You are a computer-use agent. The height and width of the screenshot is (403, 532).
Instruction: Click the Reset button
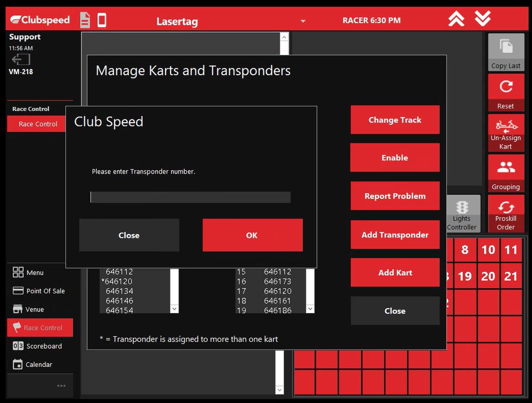506,92
